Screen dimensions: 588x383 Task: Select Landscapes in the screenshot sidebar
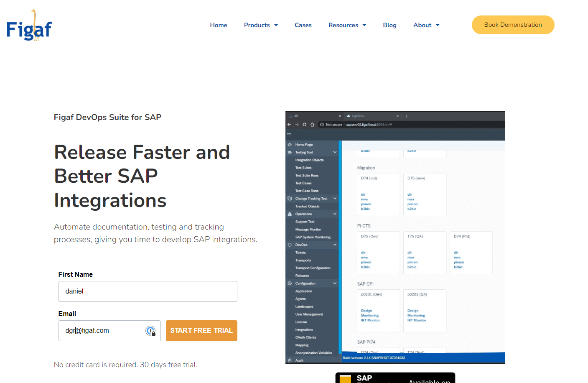[x=304, y=307]
